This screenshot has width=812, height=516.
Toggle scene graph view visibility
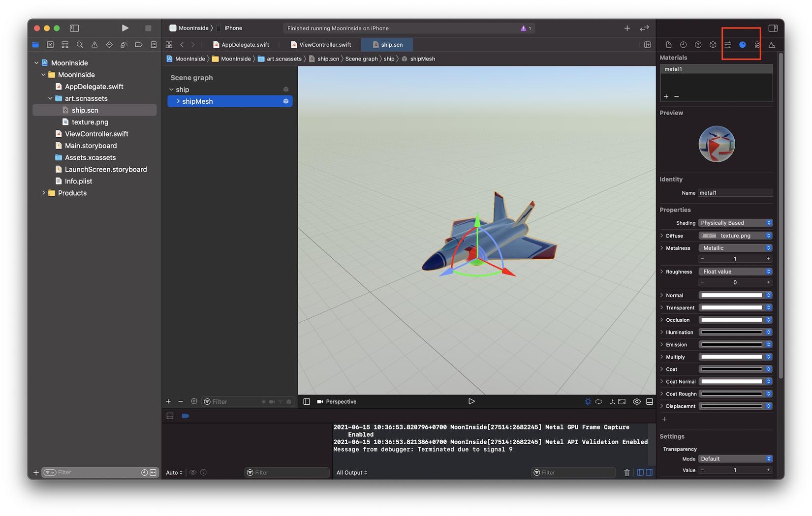click(307, 401)
